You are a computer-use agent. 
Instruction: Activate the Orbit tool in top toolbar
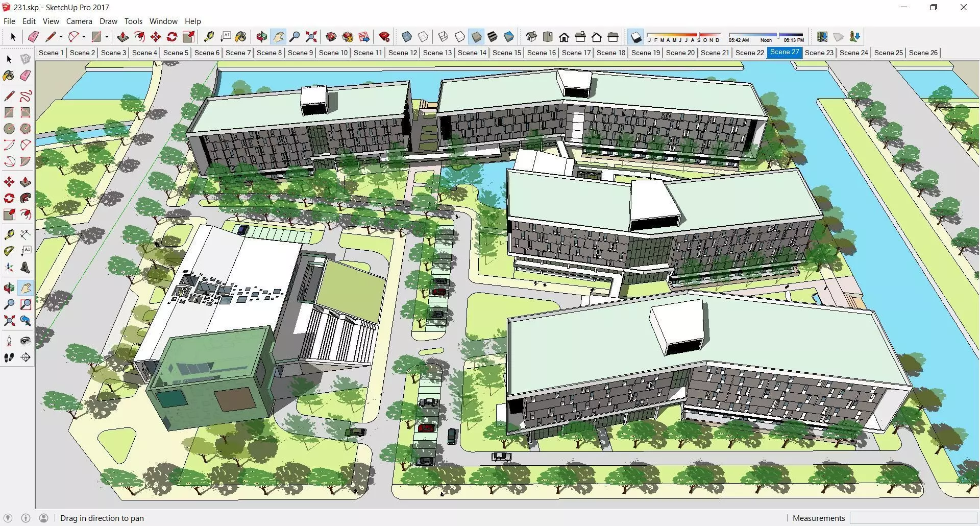click(x=262, y=37)
